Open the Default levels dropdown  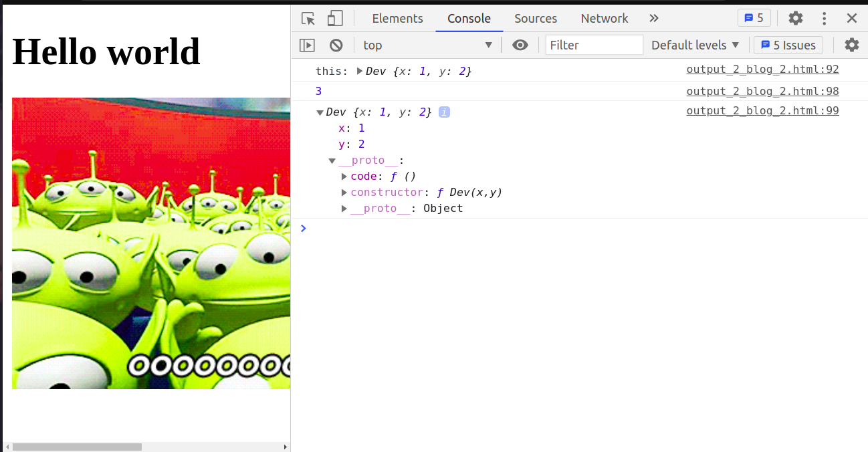695,45
